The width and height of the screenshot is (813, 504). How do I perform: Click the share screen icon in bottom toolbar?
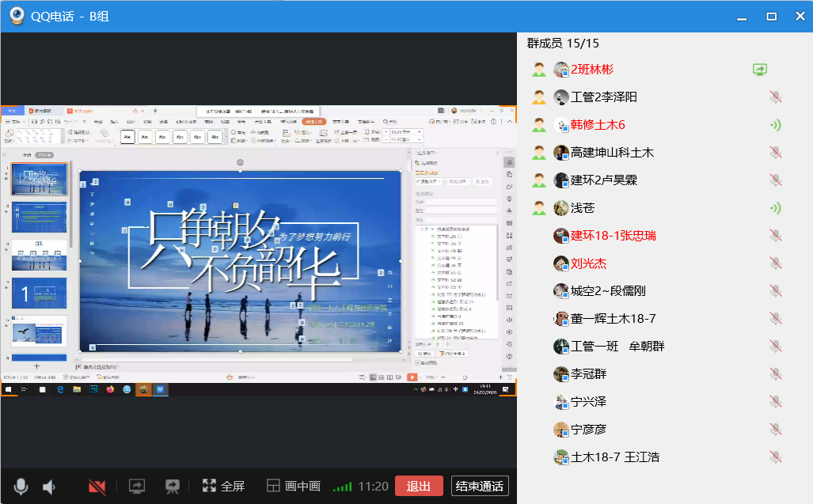138,486
